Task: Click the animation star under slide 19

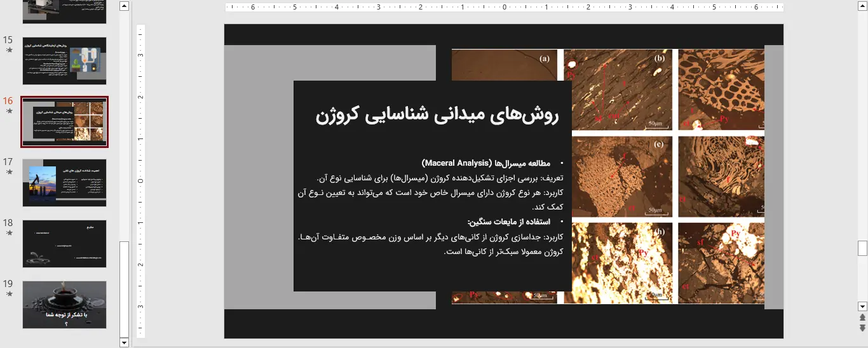Action: click(x=9, y=293)
